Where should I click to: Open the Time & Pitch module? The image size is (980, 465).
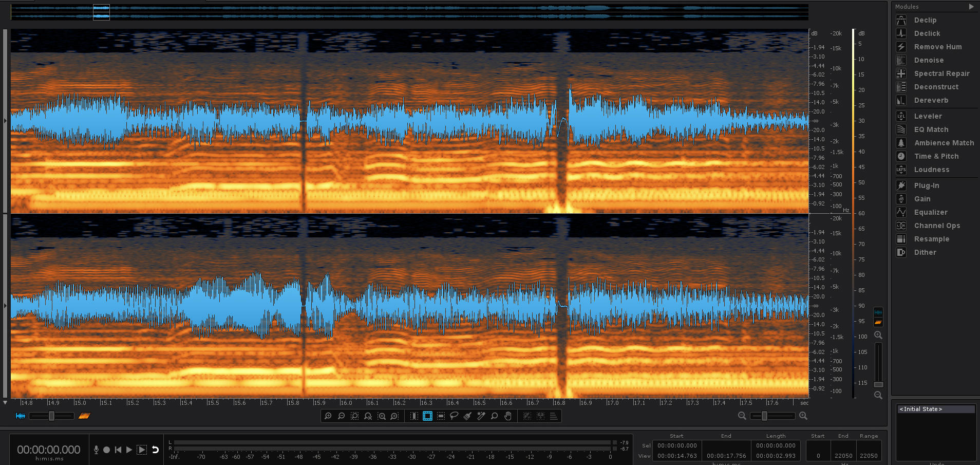click(x=935, y=156)
